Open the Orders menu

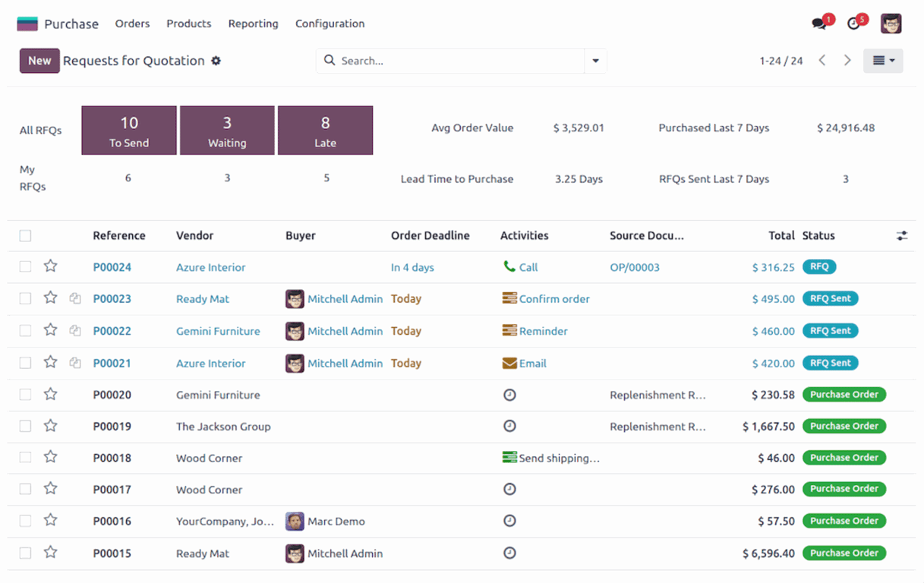(x=132, y=24)
